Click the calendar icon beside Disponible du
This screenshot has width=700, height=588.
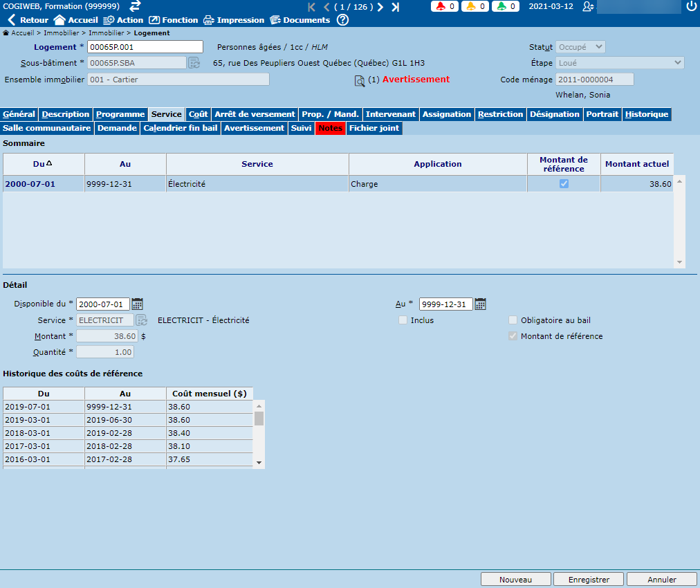(138, 304)
